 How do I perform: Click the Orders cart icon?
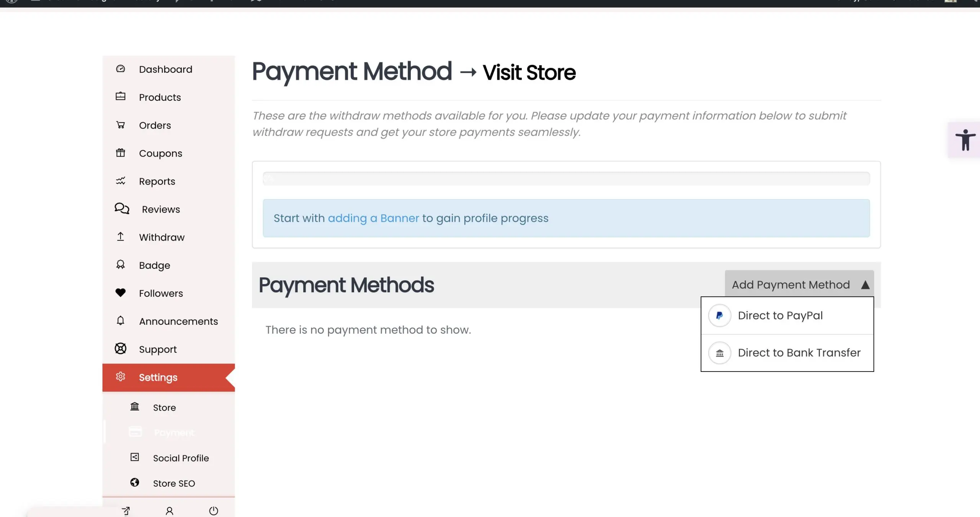[x=121, y=125]
